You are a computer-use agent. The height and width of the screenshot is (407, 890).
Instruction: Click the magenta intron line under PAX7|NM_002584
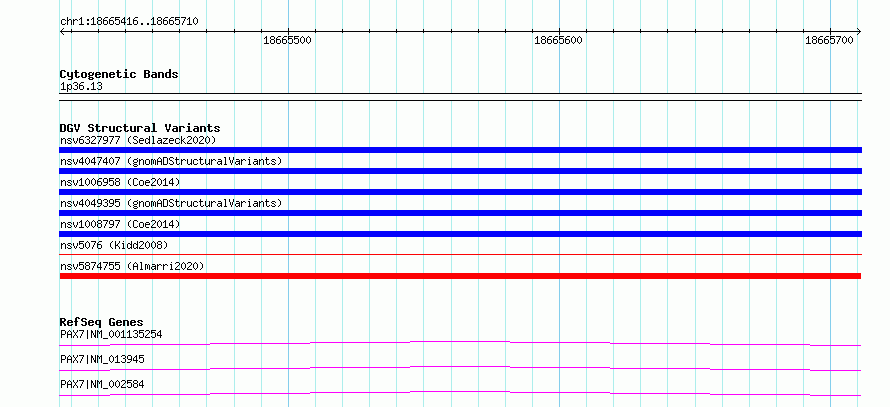pos(460,392)
